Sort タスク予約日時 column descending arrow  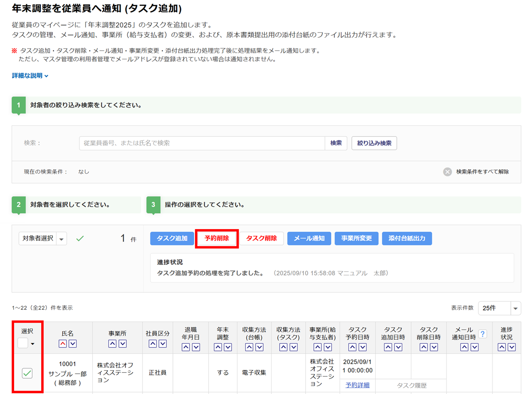362,347
